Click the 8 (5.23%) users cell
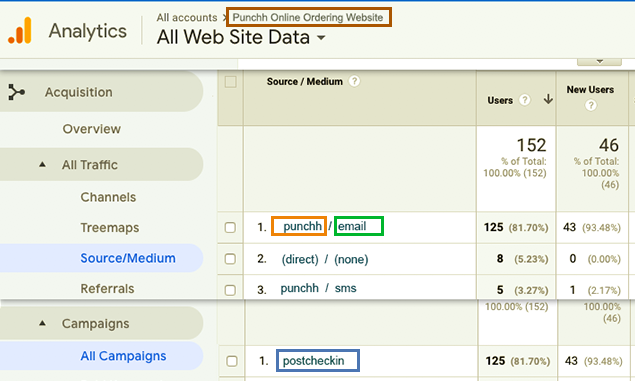This screenshot has width=635, height=381. pyautogui.click(x=522, y=258)
